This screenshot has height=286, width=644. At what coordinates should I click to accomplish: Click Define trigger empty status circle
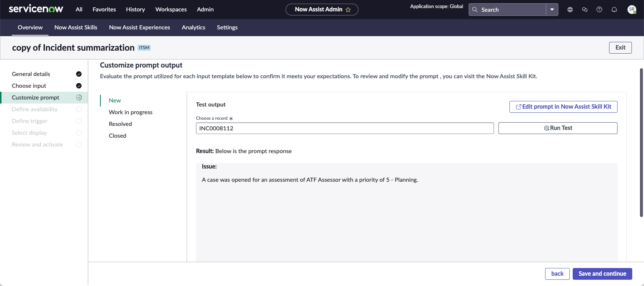coord(79,121)
